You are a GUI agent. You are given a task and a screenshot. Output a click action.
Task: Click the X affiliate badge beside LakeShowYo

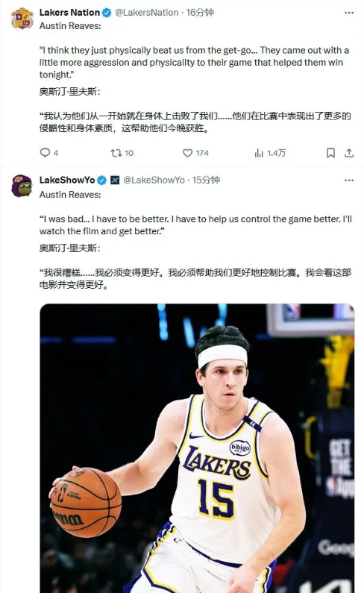point(115,181)
